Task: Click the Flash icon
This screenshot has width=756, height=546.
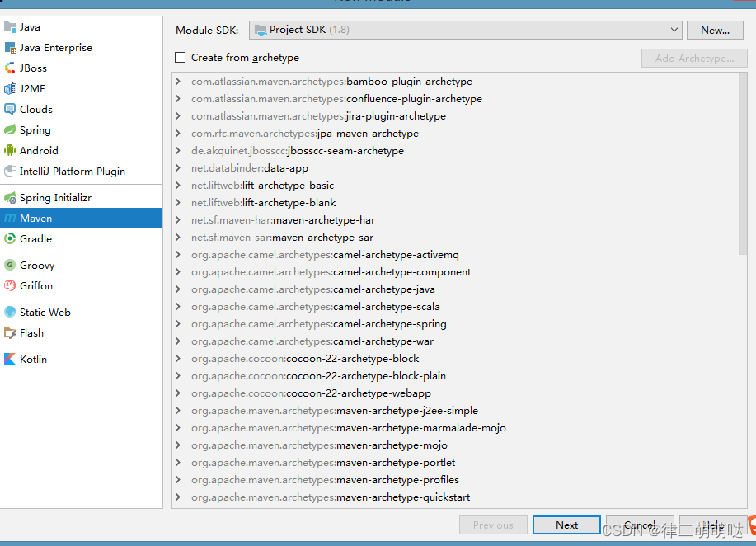Action: (10, 333)
